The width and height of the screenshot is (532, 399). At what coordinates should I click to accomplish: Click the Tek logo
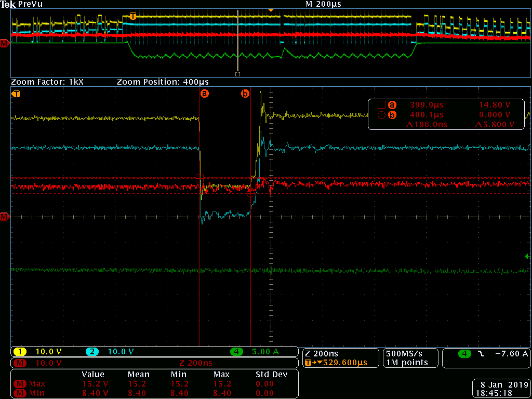tap(8, 4)
